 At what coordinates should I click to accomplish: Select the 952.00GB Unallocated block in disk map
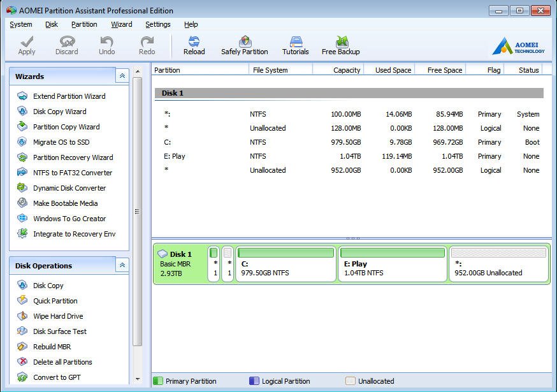499,264
